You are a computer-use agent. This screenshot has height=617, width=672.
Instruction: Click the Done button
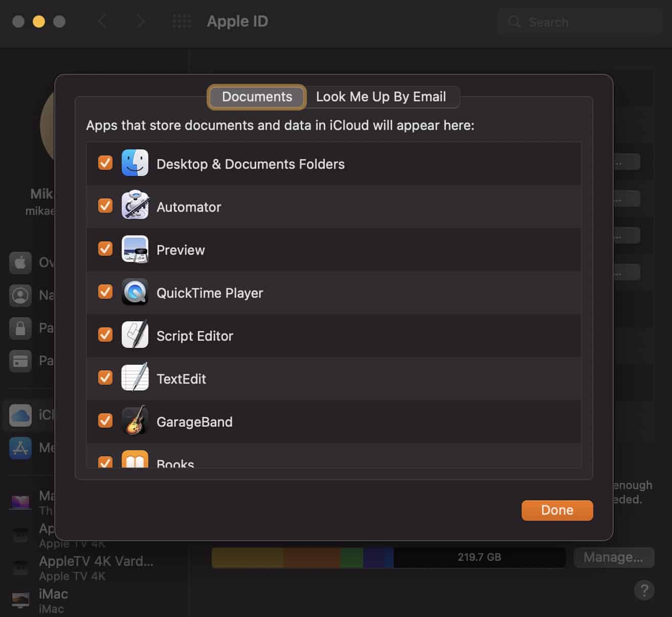click(x=557, y=510)
